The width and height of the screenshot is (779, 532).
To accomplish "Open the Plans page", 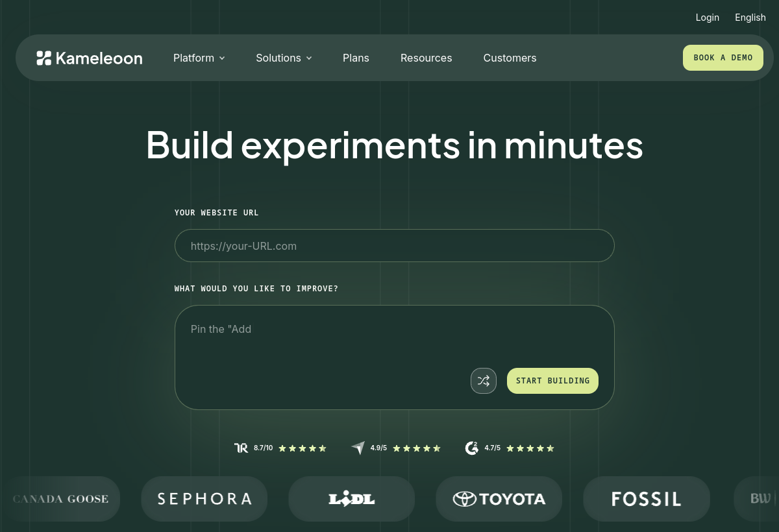I will (356, 58).
